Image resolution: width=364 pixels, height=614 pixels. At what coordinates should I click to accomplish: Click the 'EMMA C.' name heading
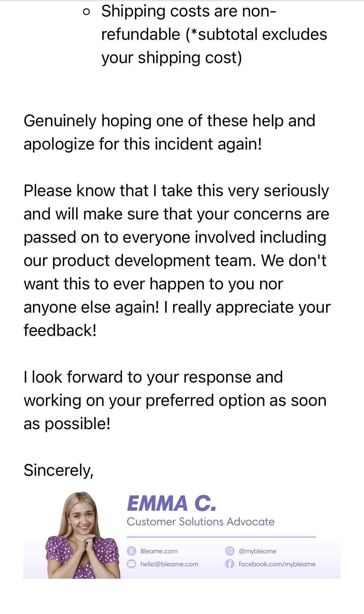coord(171,503)
